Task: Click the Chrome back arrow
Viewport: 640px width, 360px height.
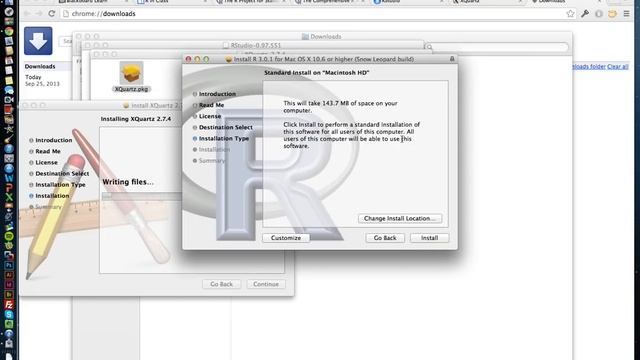Action: coord(27,13)
